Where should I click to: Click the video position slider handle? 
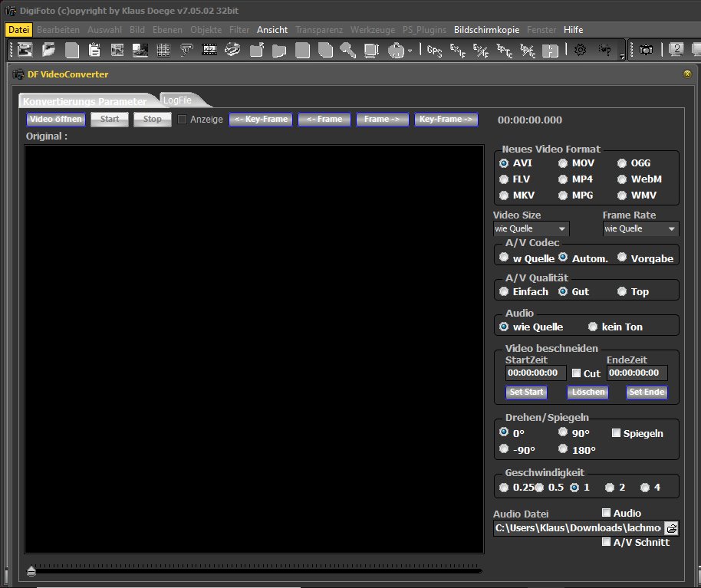coord(31,570)
